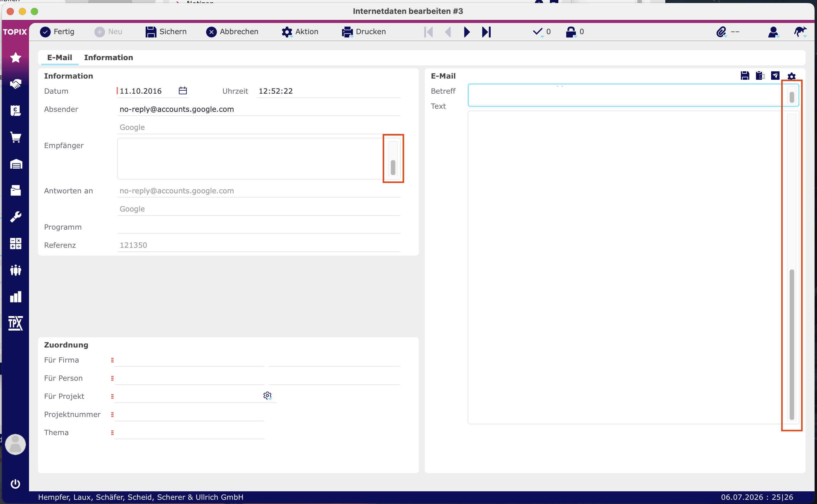The height and width of the screenshot is (504, 817).
Task: Open the handshake module in sidebar
Action: click(x=16, y=84)
